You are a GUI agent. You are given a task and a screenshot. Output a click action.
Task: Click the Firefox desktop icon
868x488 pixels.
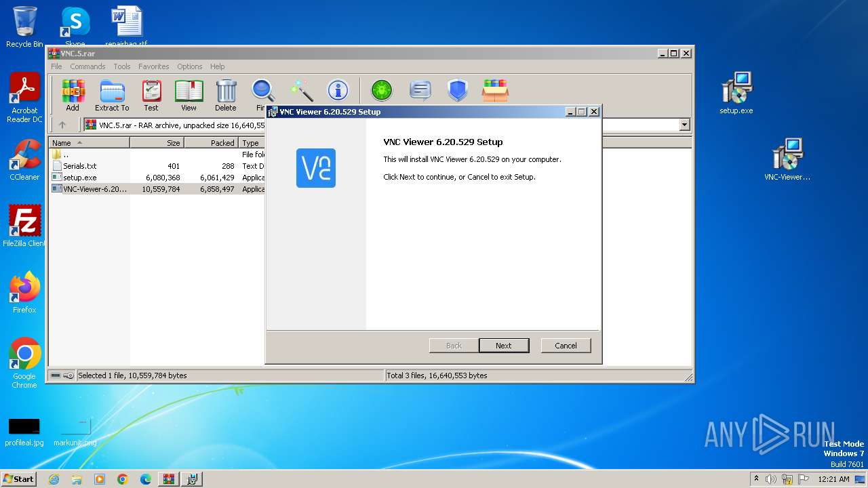point(24,293)
